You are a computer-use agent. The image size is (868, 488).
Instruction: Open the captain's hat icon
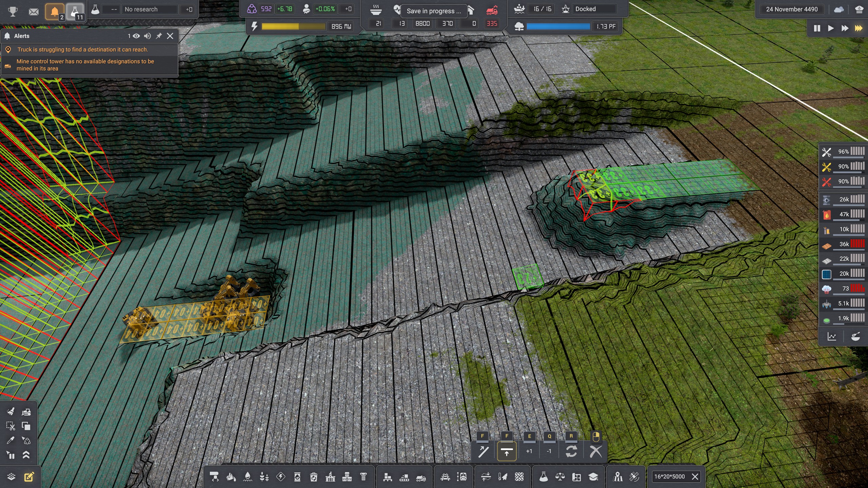[859, 9]
